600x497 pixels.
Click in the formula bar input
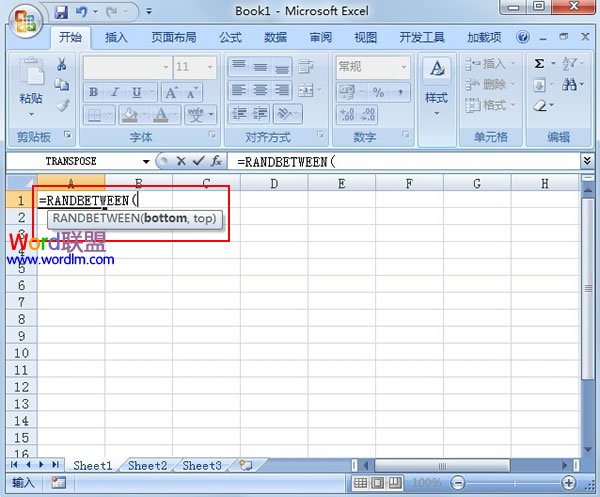pyautogui.click(x=400, y=161)
